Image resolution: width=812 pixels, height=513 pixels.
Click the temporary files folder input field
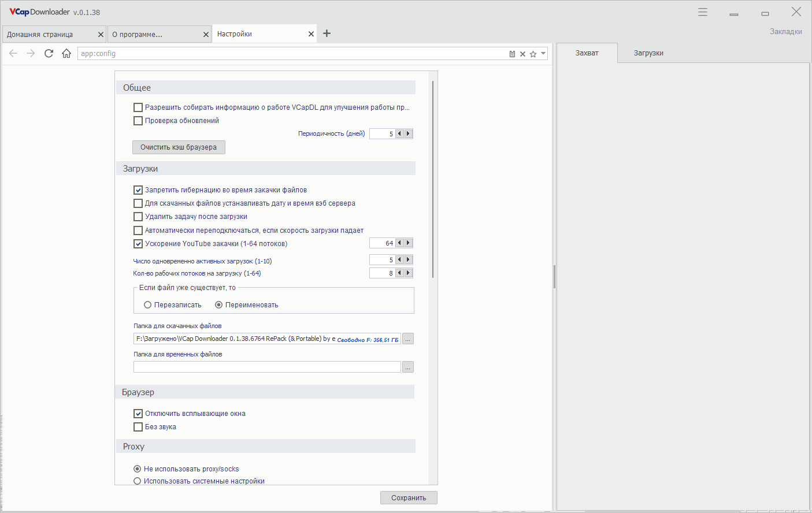[267, 367]
